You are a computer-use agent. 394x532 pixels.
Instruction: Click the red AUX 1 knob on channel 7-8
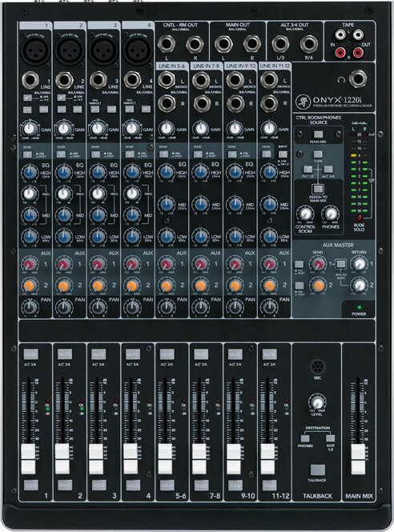[x=200, y=264]
